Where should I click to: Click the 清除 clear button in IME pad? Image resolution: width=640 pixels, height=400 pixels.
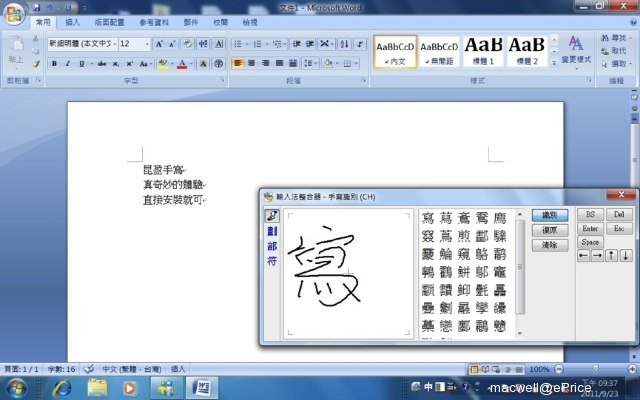(550, 245)
